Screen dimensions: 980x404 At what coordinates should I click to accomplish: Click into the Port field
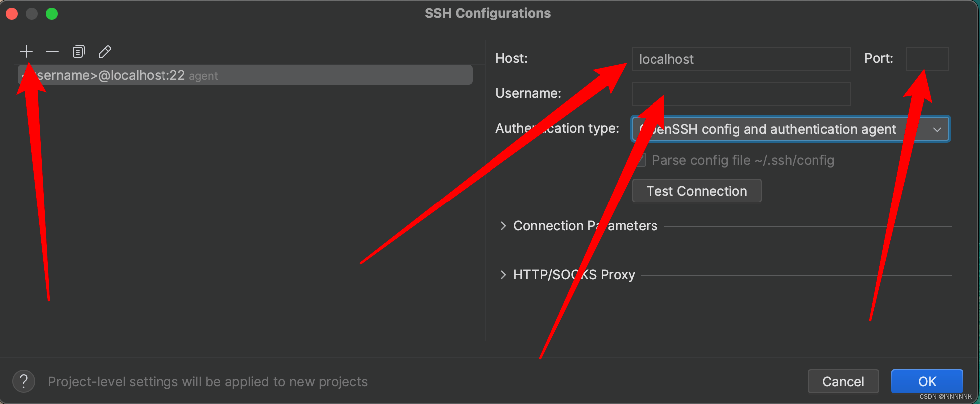[927, 59]
